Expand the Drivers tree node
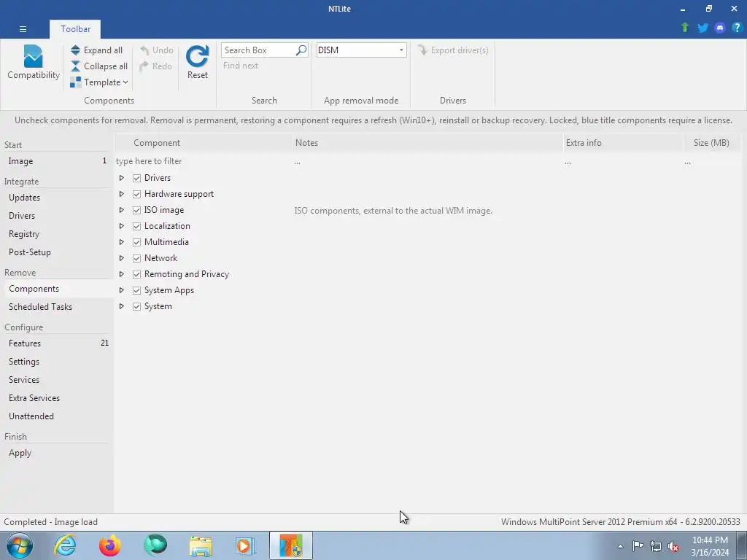Viewport: 747px width, 560px height. pyautogui.click(x=122, y=178)
